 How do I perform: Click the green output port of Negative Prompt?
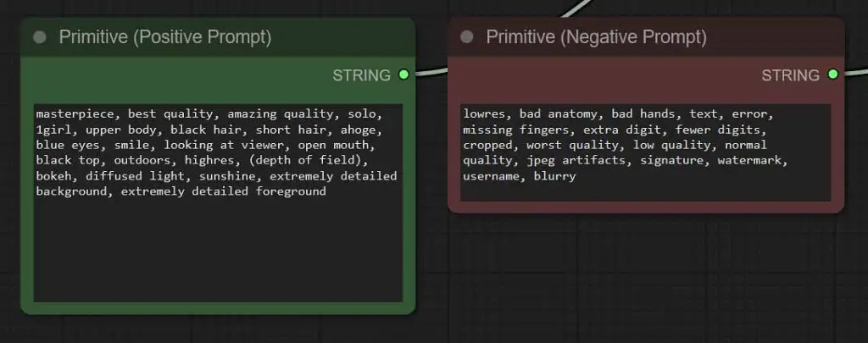point(832,75)
